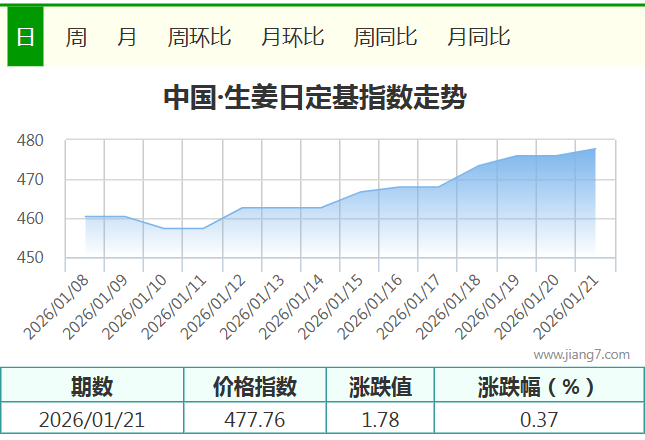This screenshot has width=645, height=440.
Task: Click the 价格指数 column header
Action: click(x=255, y=386)
